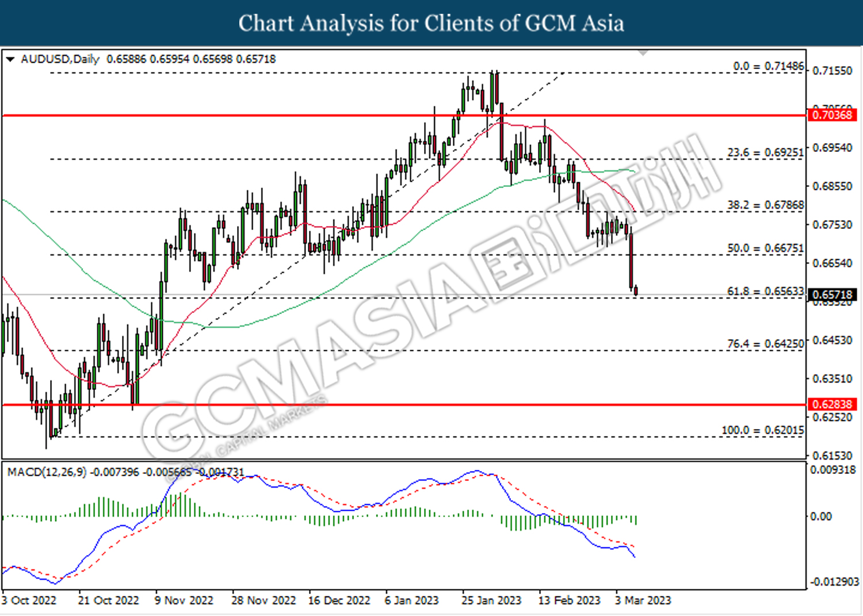Viewport: 863px width, 616px height.
Task: Click price axis value 0.69540
Action: 832,148
